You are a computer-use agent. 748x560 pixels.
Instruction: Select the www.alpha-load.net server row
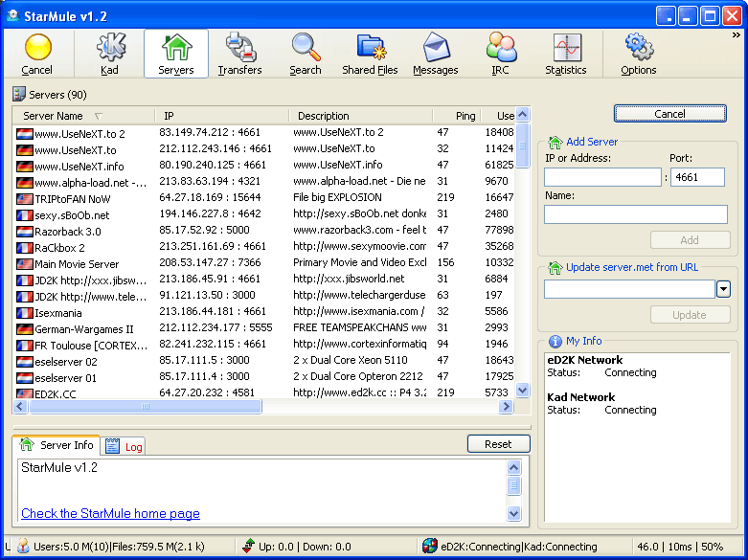click(264, 182)
